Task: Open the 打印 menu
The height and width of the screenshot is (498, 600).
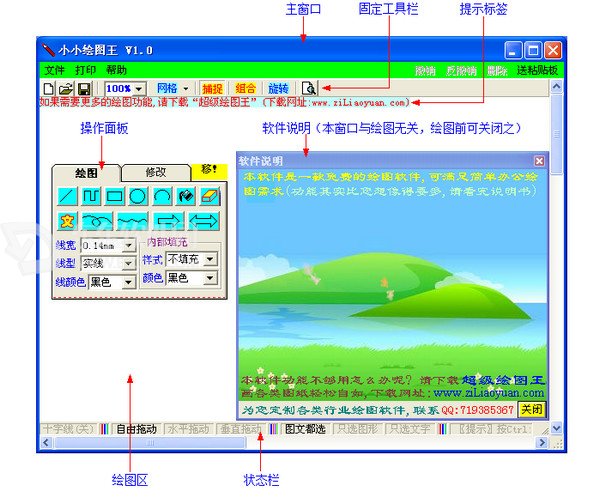Action: [x=85, y=70]
